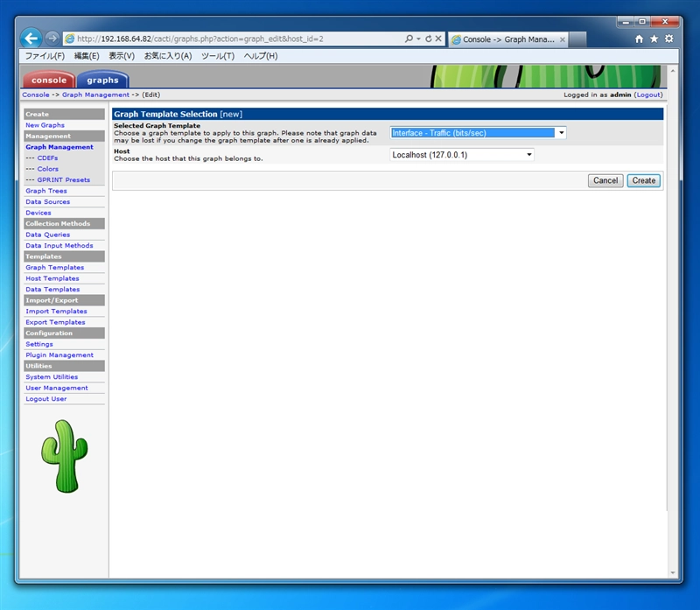Viewport: 700px width, 610px height.
Task: Click the Graph Template Selection header
Action: 388,114
